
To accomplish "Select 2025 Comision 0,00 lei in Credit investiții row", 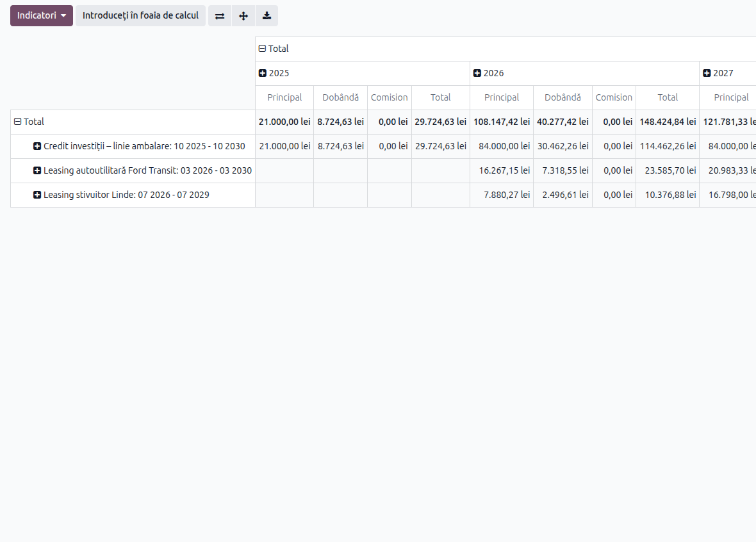I will [389, 146].
